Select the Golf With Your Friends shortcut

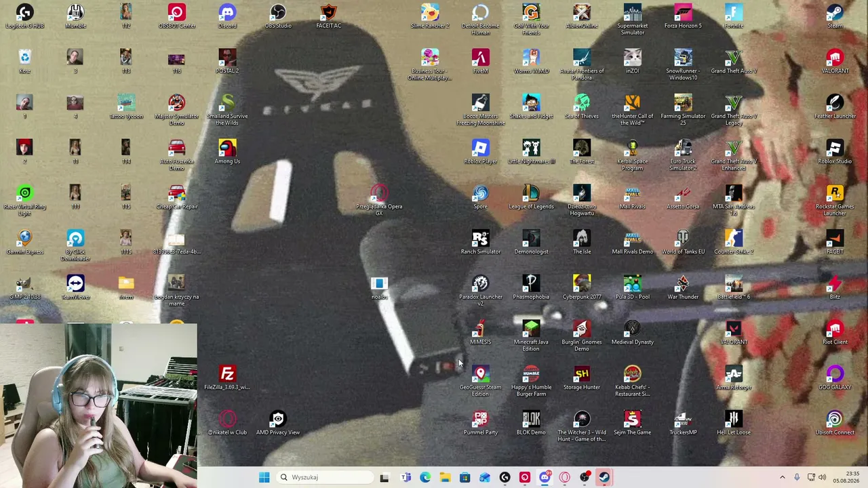(531, 20)
